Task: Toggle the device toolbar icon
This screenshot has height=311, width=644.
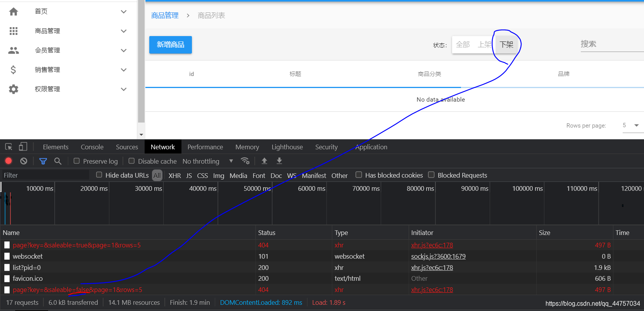Action: click(23, 147)
